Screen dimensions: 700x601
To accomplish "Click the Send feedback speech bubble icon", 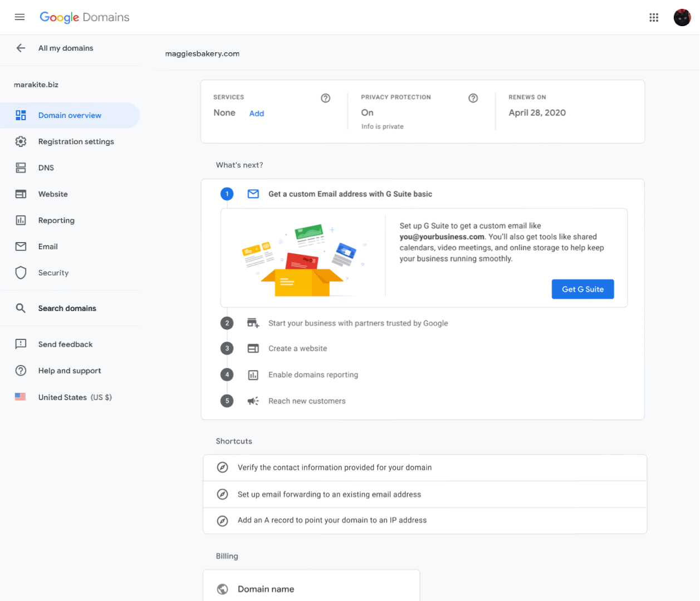I will [21, 344].
